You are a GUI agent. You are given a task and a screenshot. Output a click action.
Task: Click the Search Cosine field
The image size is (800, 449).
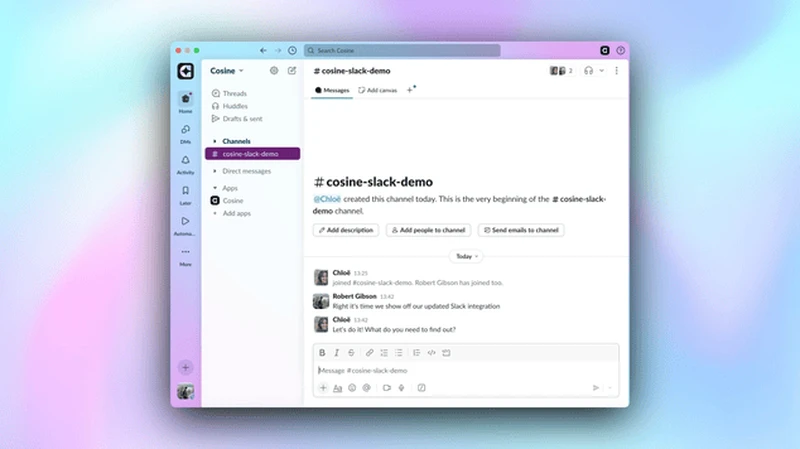402,51
